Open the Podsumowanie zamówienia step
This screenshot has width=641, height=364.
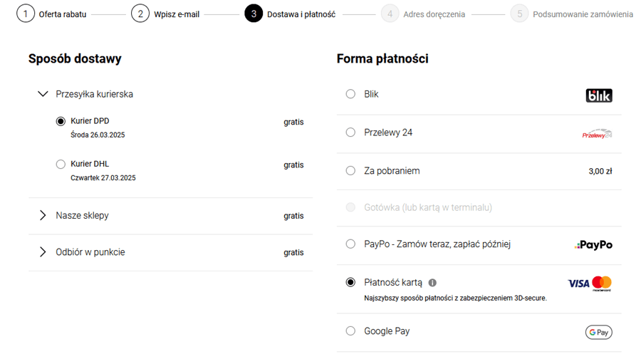[582, 14]
